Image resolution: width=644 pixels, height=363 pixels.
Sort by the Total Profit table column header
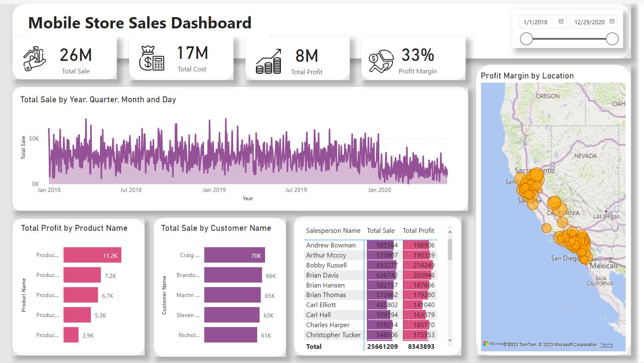pos(418,230)
